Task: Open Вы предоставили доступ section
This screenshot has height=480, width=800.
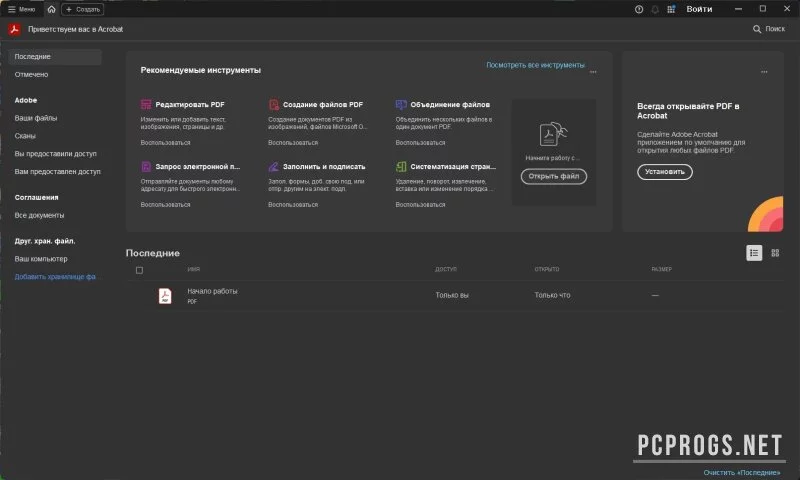Action: pyautogui.click(x=55, y=154)
